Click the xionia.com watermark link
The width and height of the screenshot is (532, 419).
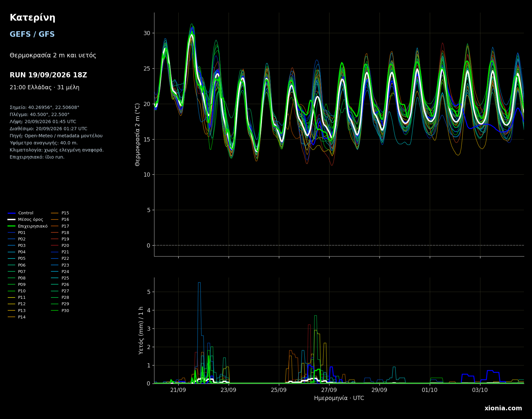[503, 408]
